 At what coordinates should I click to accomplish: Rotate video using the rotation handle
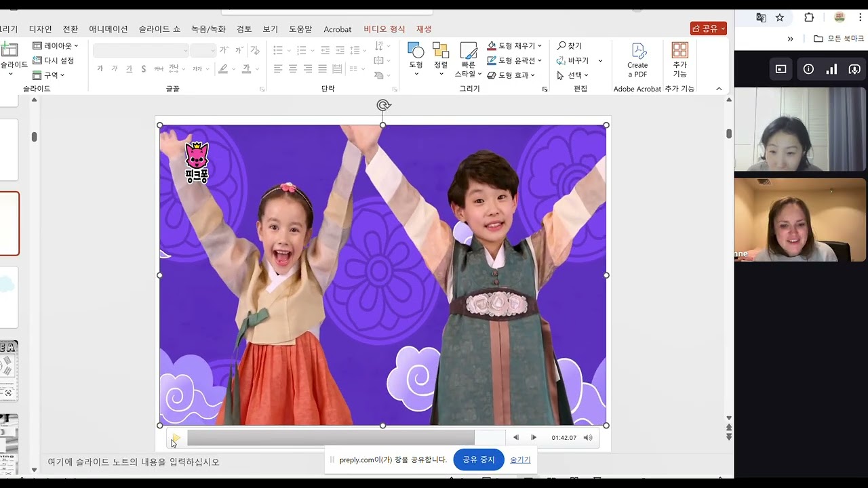click(x=383, y=105)
